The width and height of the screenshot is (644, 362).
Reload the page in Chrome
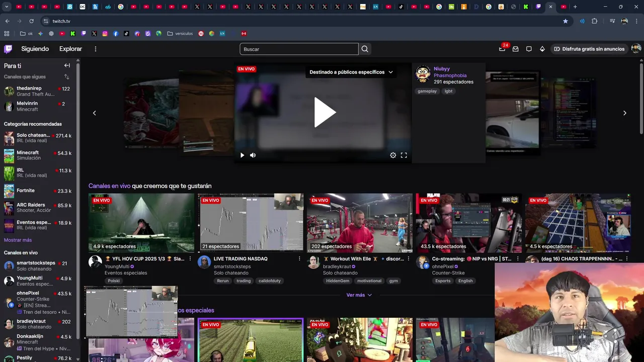(31, 21)
